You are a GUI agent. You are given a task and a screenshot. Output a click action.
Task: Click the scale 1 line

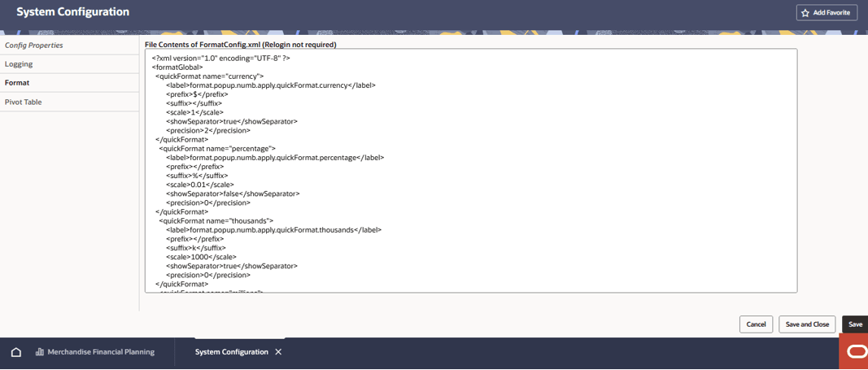pyautogui.click(x=194, y=112)
